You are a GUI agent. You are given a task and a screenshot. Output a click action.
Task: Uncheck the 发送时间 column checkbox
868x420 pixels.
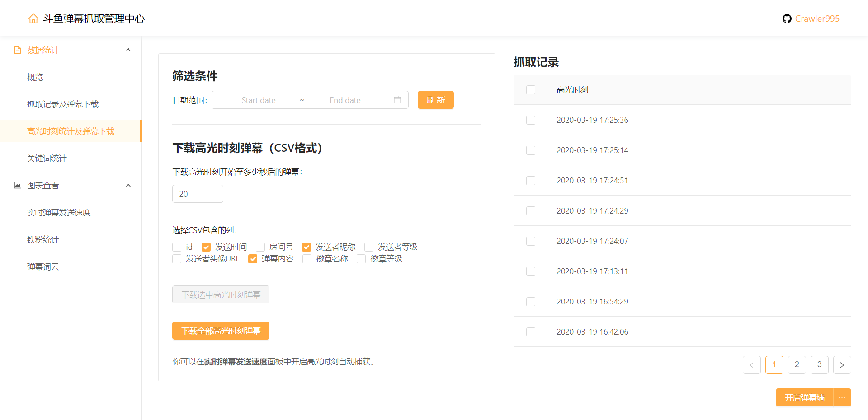[206, 247]
